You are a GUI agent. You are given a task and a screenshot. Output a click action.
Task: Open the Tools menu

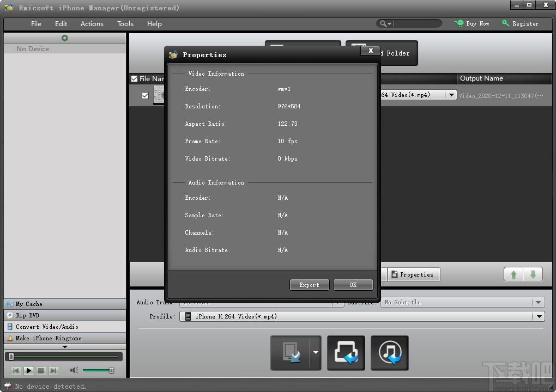(125, 24)
